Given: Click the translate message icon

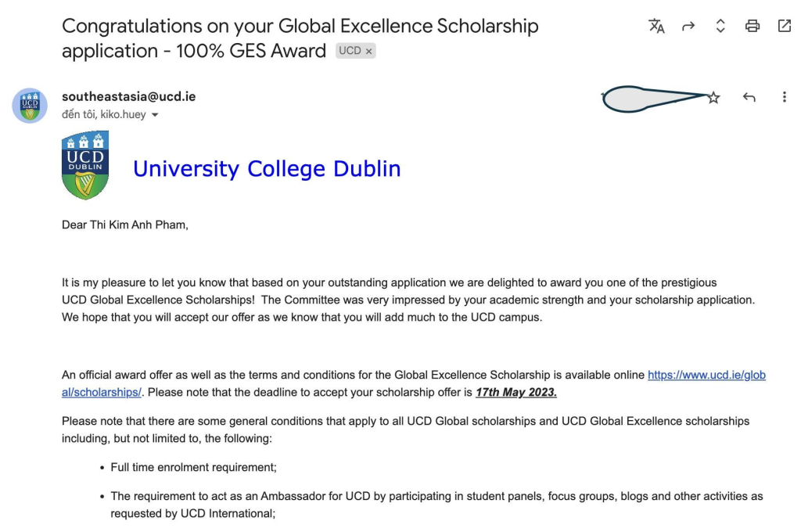Looking at the screenshot, I should 656,26.
